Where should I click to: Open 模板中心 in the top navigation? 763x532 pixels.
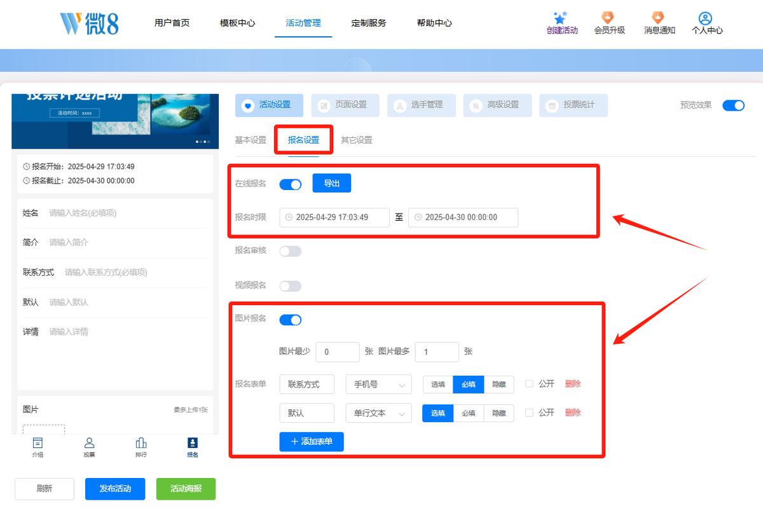[237, 23]
